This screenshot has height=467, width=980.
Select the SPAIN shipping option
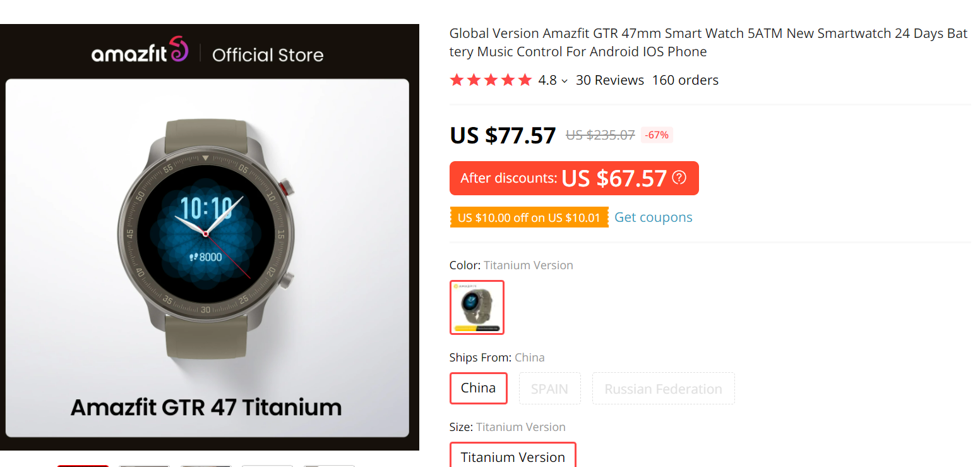point(549,388)
